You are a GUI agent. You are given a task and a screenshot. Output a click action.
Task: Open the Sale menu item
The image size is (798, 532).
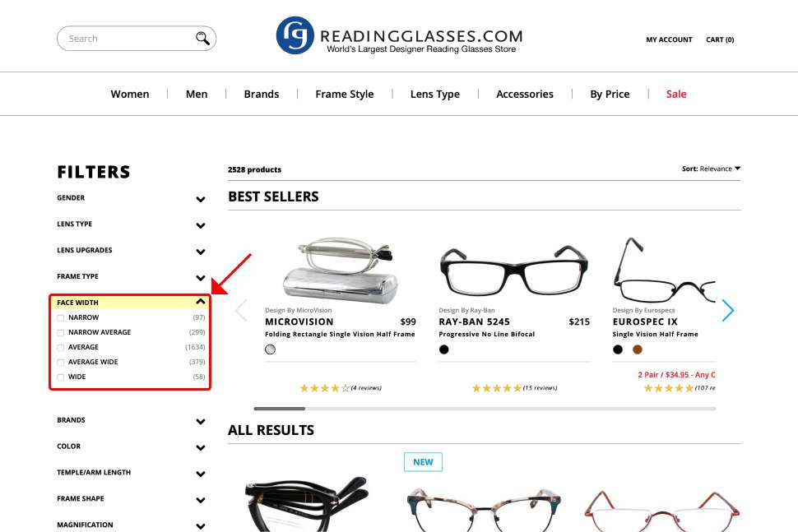pyautogui.click(x=676, y=94)
